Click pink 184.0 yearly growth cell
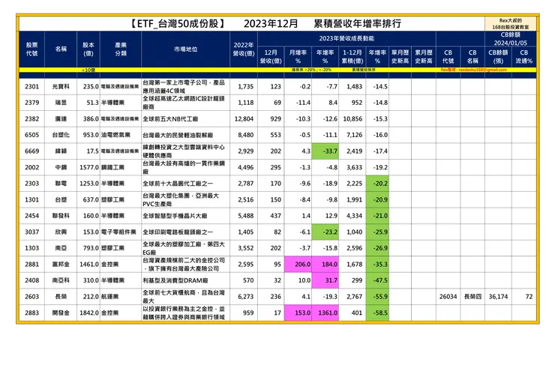 pos(325,265)
